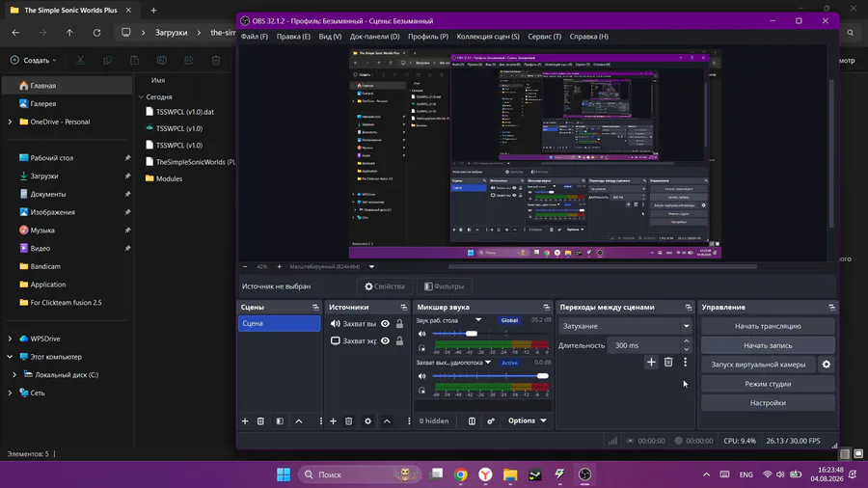Adjust Звук раб. стола volume slider
Screen dimensions: 868x488
click(491, 334)
